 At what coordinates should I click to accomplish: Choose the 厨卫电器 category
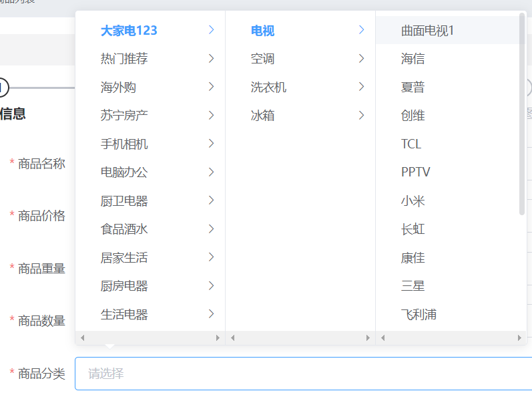[150, 200]
